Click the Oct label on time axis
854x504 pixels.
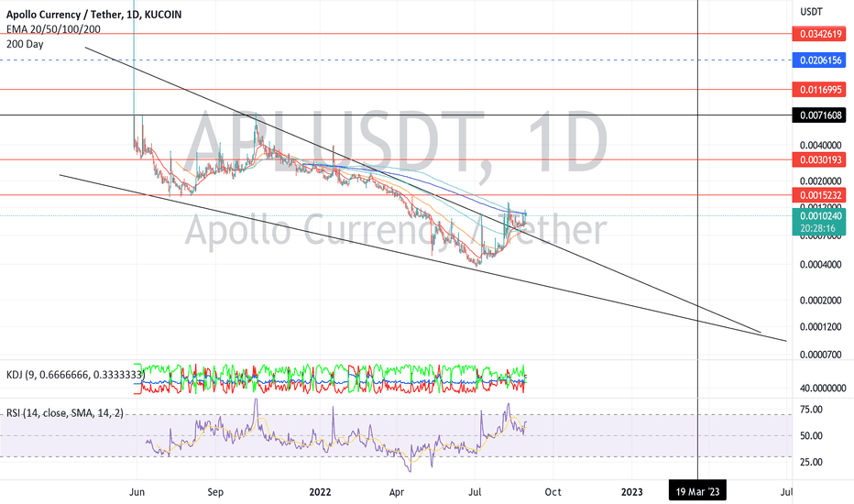point(553,492)
